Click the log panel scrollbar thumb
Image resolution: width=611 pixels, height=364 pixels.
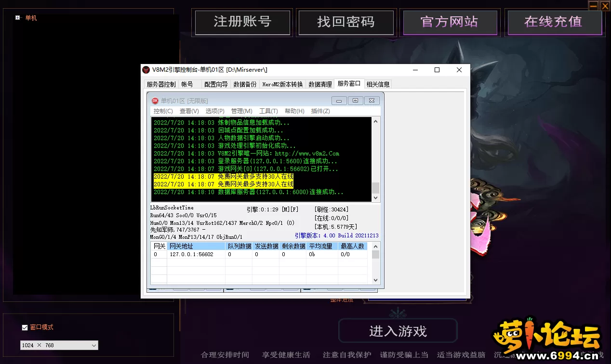click(376, 188)
